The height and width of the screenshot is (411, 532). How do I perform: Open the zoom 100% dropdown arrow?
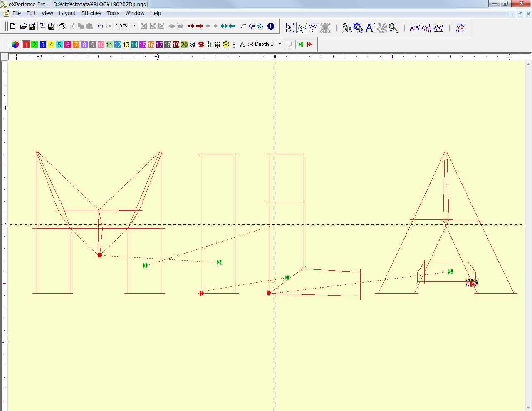pyautogui.click(x=134, y=26)
